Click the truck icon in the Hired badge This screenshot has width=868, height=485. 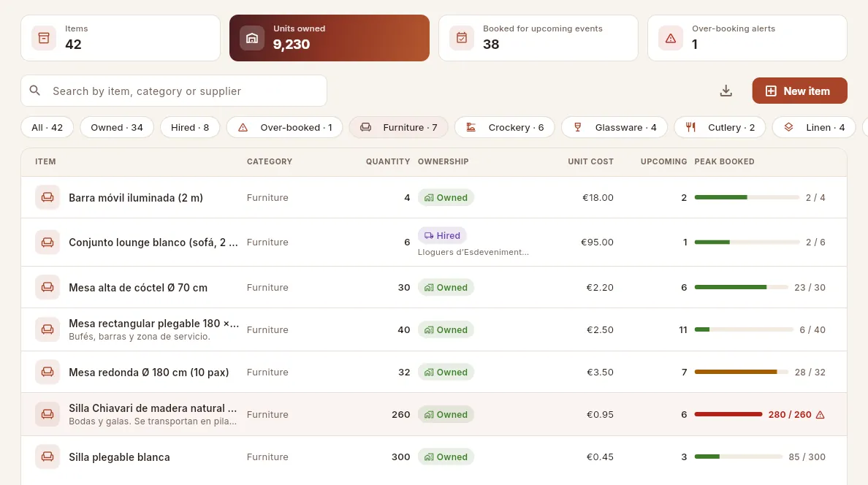click(428, 235)
